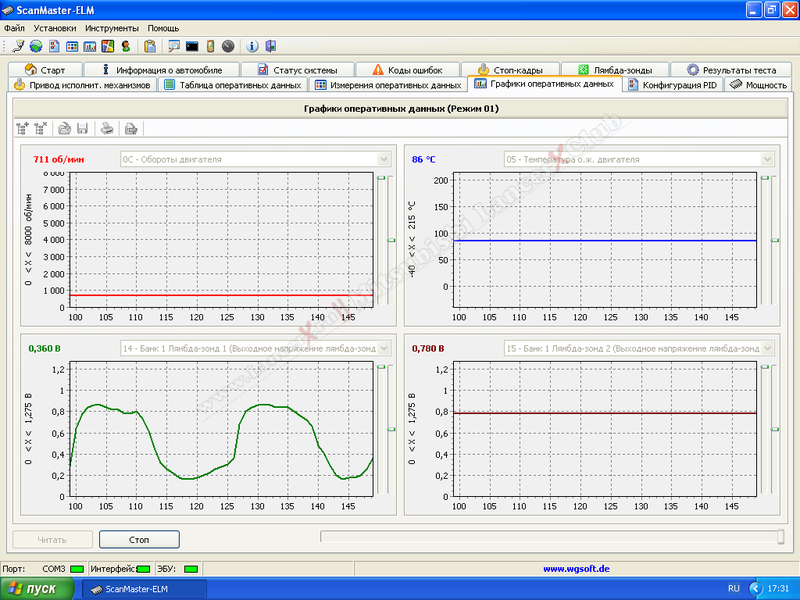The width and height of the screenshot is (800, 600).
Task: Open the terminal console toolbar icon
Action: click(192, 46)
